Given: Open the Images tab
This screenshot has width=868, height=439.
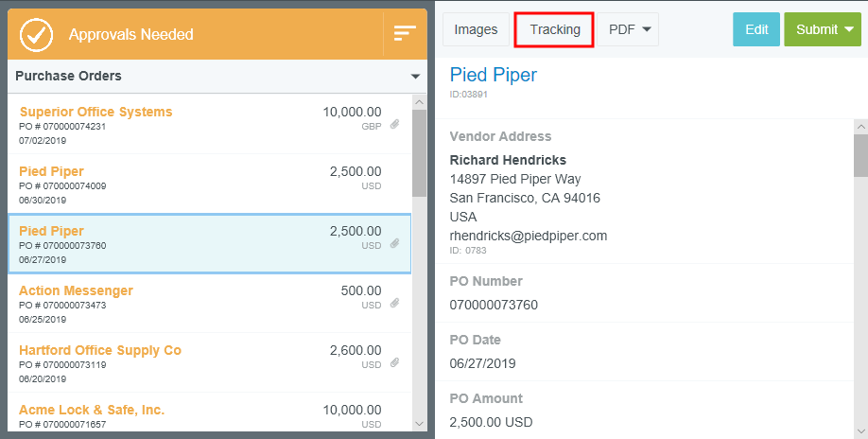Looking at the screenshot, I should [476, 29].
